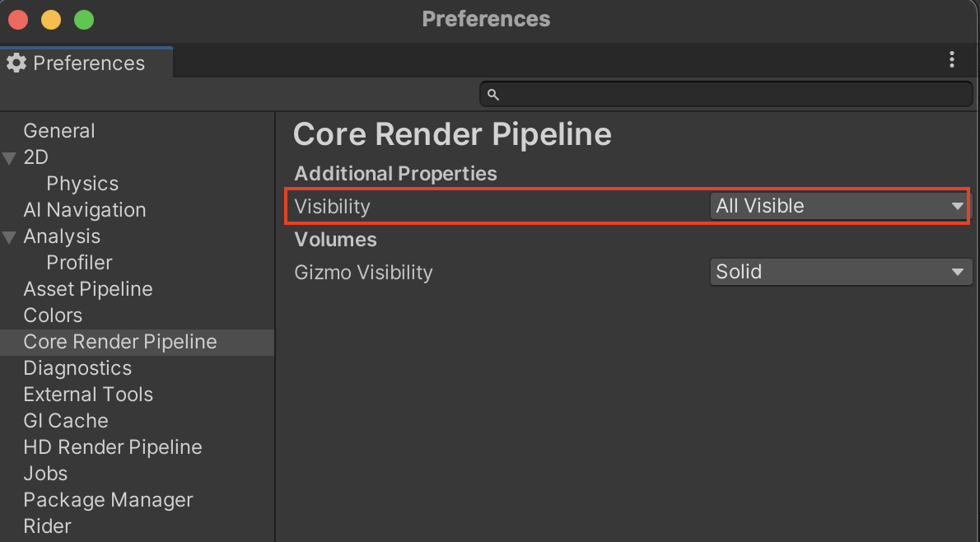Open External Tools settings
Screen dimensions: 980x542
click(x=88, y=395)
